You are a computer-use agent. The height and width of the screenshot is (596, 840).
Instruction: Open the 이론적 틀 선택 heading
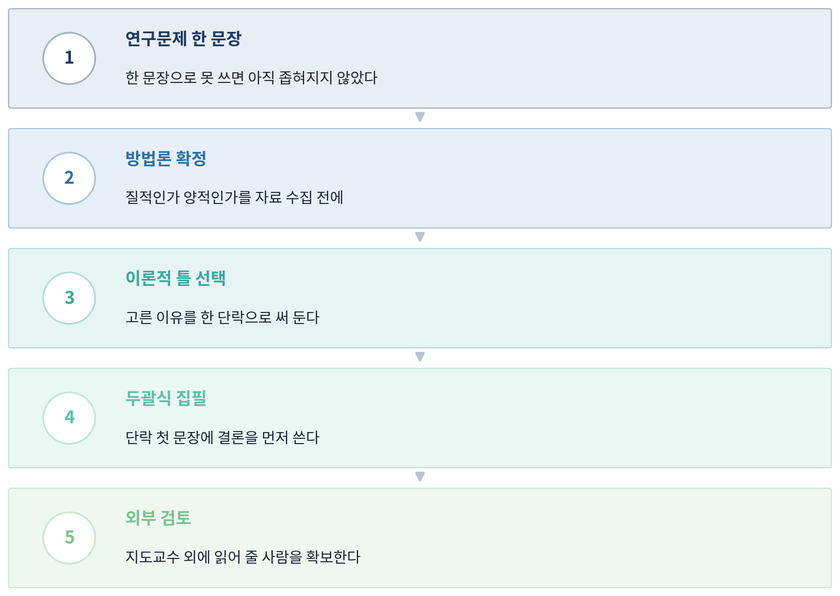point(175,278)
